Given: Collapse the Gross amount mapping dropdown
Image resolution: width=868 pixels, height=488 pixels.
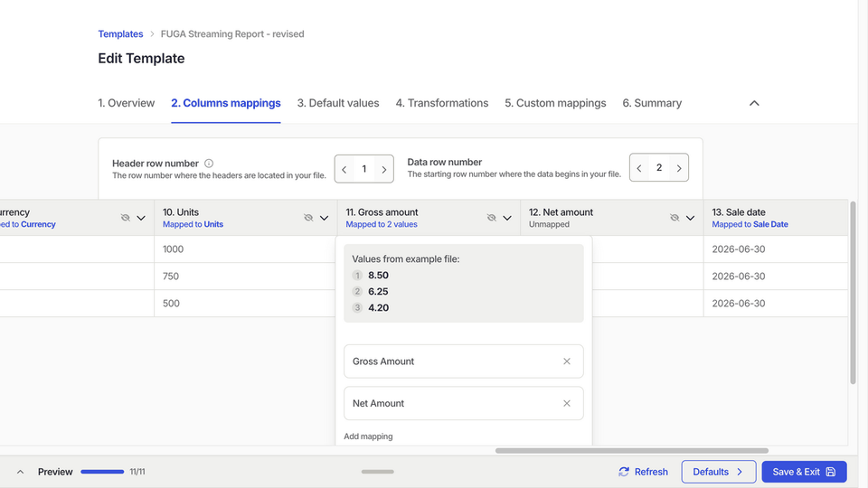Looking at the screenshot, I should [x=507, y=218].
